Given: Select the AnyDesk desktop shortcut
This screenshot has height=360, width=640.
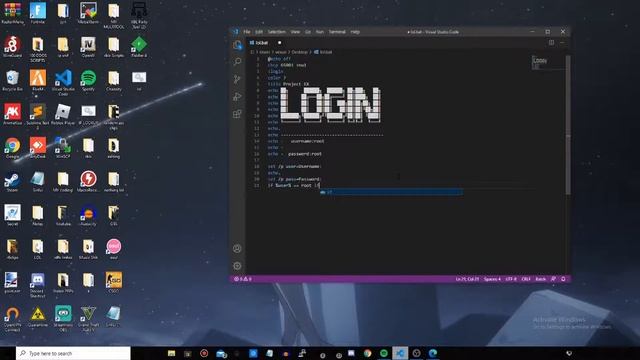Looking at the screenshot, I should pyautogui.click(x=38, y=148).
